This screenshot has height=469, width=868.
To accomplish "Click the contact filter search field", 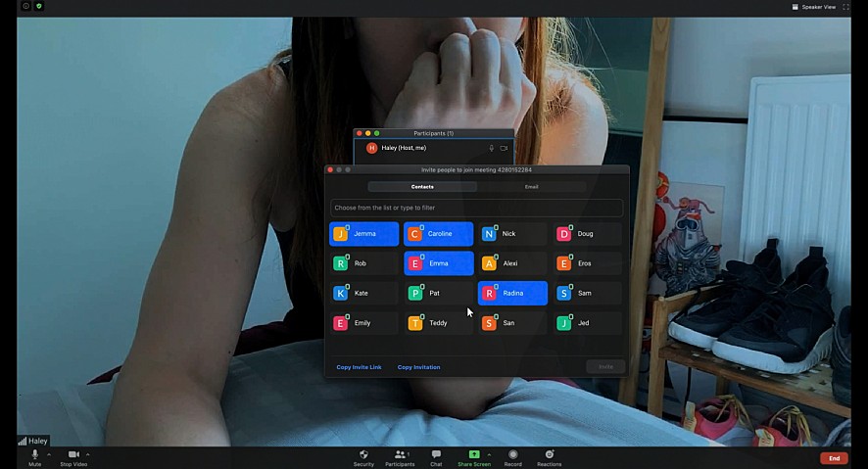I will [x=476, y=208].
